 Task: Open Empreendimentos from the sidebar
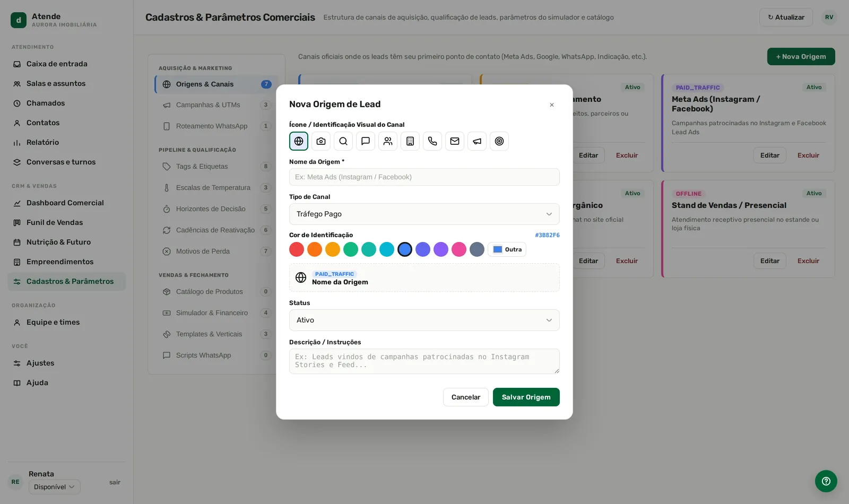point(66,262)
